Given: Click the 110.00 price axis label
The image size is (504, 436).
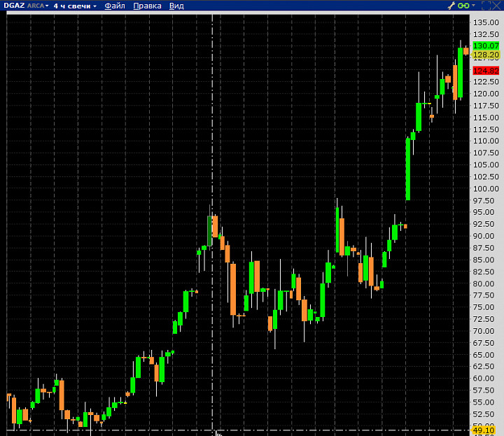Looking at the screenshot, I should [486, 141].
